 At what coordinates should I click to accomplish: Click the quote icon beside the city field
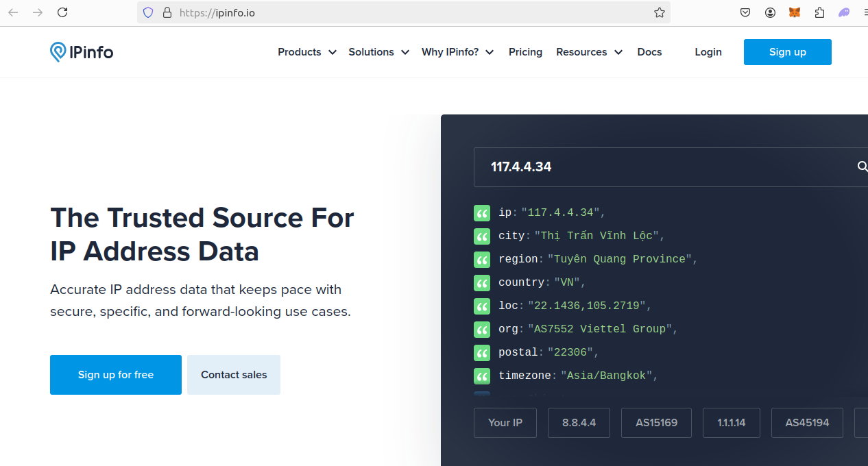[x=482, y=236]
